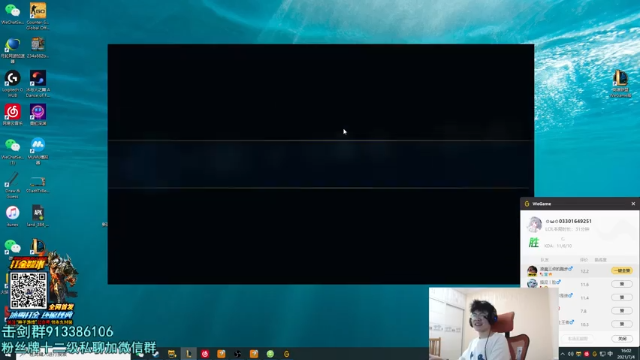This screenshot has width=640, height=360.
Task: Like the teammate with score 10.3
Action: click(622, 324)
